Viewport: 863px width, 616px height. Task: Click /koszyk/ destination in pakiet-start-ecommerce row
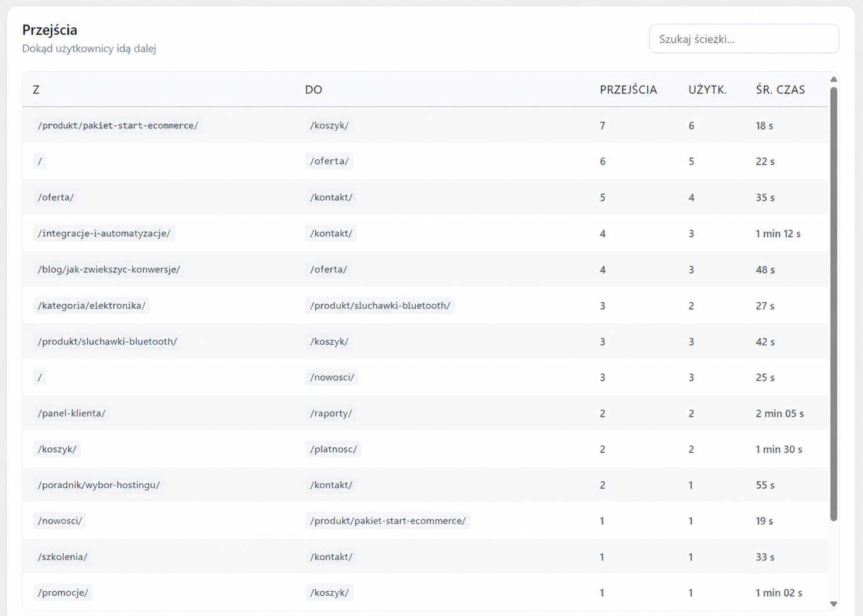[329, 126]
